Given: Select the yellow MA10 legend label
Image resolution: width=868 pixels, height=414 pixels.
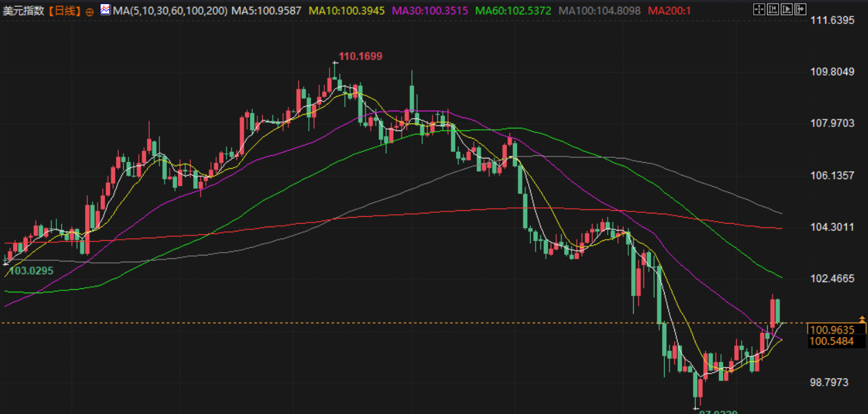Looking at the screenshot, I should [x=347, y=11].
